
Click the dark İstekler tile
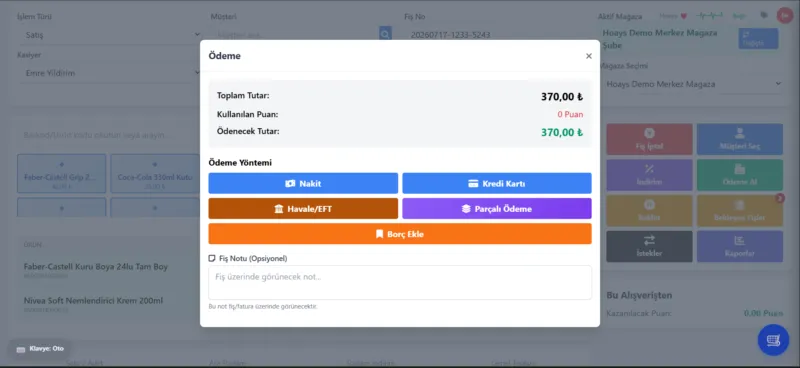click(649, 247)
